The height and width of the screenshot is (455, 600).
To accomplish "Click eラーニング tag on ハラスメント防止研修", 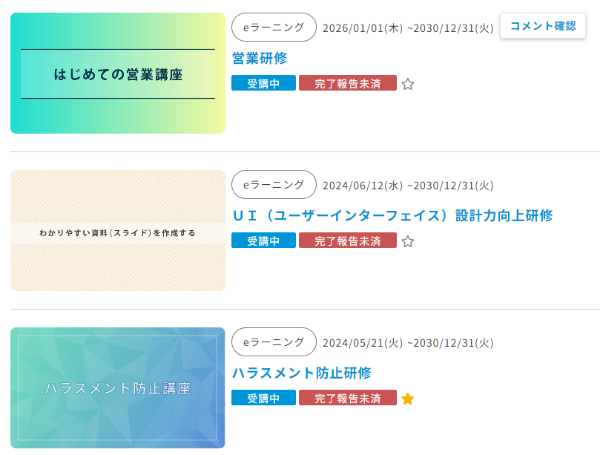I will click(x=273, y=343).
